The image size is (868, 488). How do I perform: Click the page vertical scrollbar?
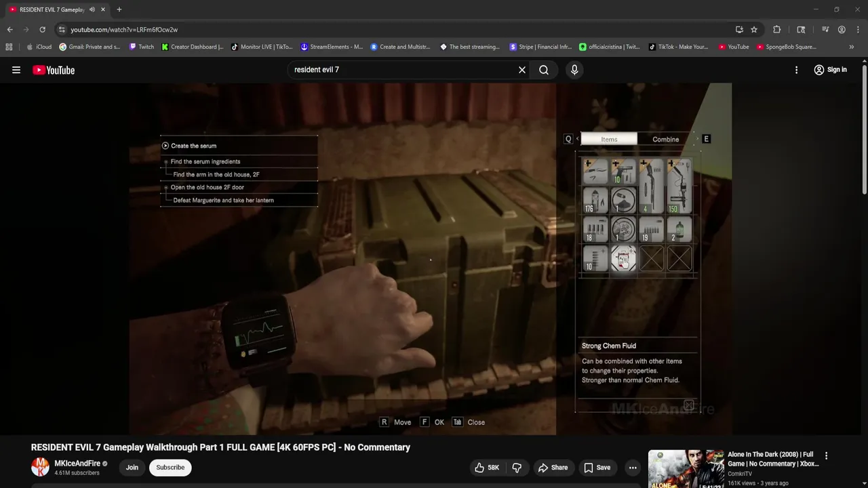pos(864,129)
